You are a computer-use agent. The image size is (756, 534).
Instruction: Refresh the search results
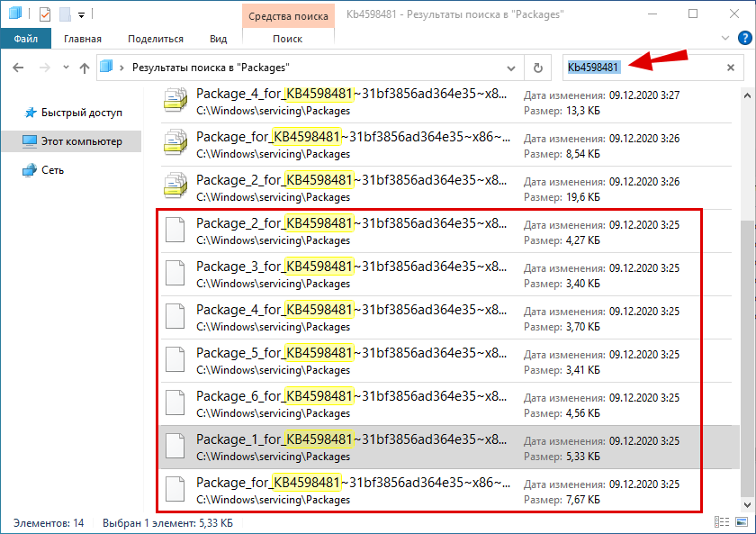(538, 68)
